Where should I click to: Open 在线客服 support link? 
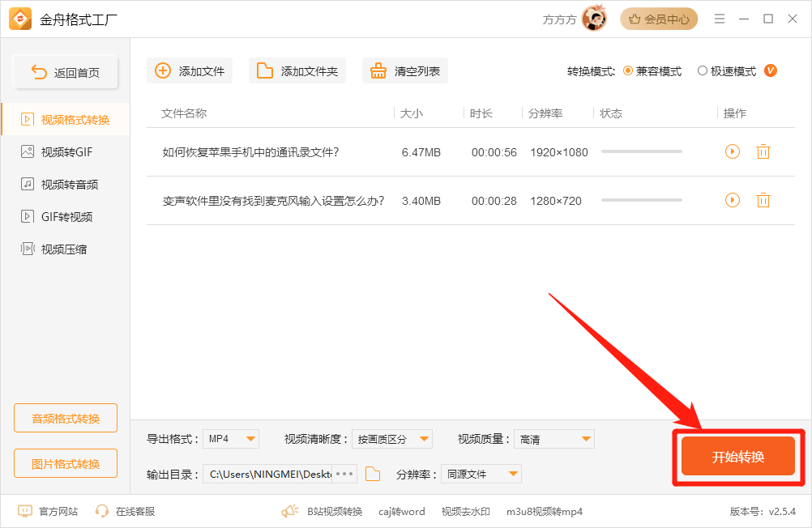[125, 512]
